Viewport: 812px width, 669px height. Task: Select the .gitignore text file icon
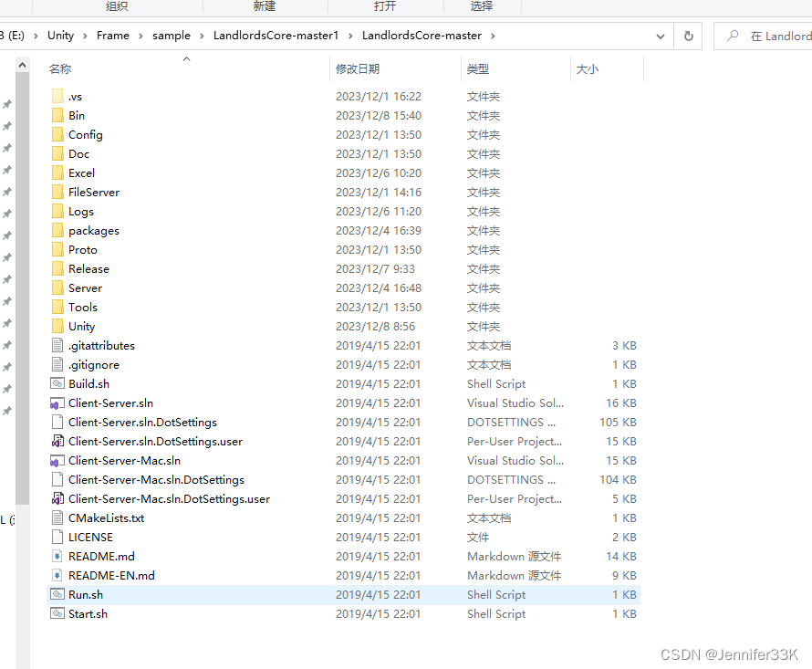(x=57, y=364)
